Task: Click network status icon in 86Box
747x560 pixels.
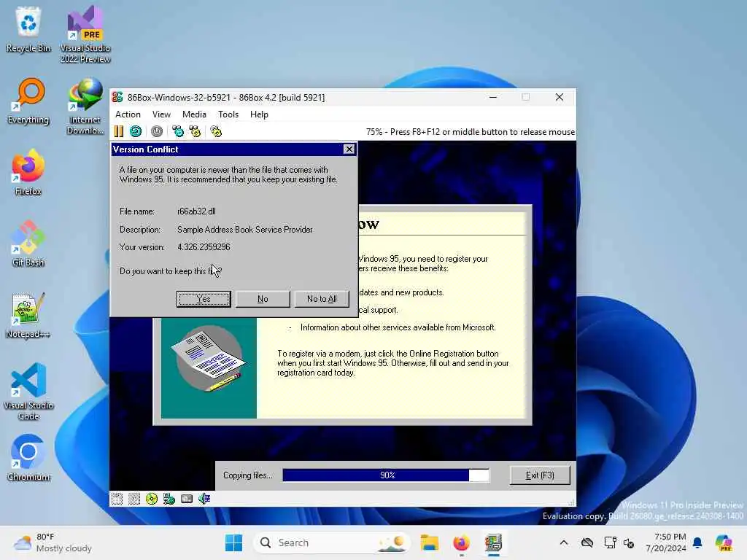Action: coord(169,499)
